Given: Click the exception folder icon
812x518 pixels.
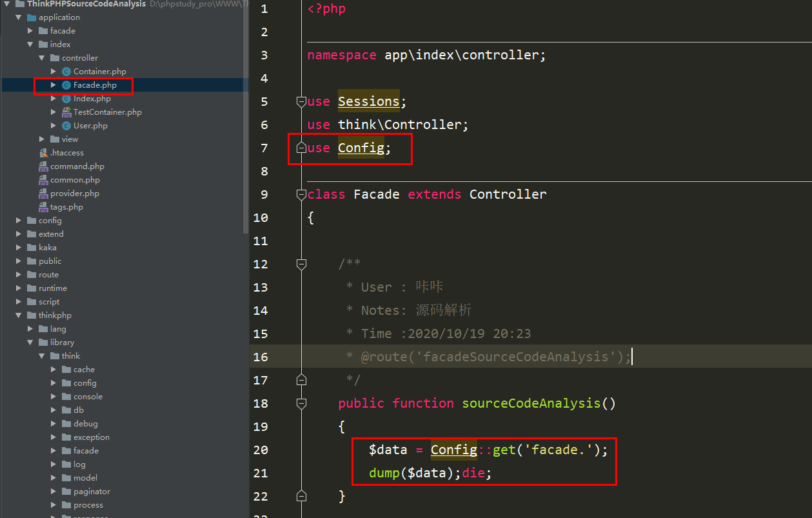Looking at the screenshot, I should [x=66, y=437].
